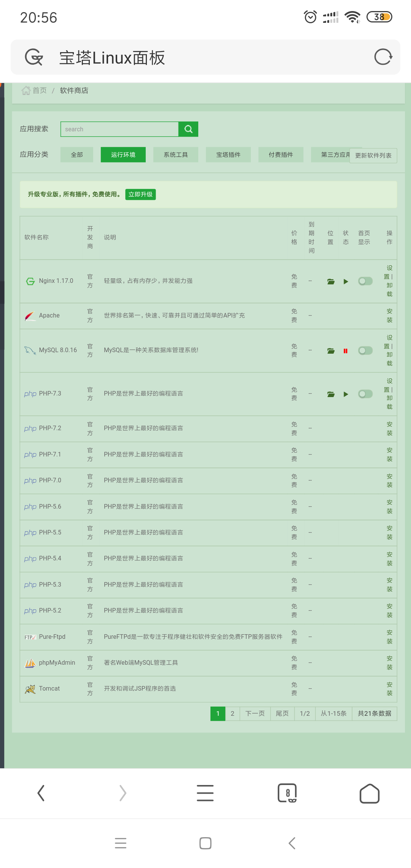The image size is (411, 868).
Task: Click the 立即升级 upgrade button
Action: tap(140, 195)
